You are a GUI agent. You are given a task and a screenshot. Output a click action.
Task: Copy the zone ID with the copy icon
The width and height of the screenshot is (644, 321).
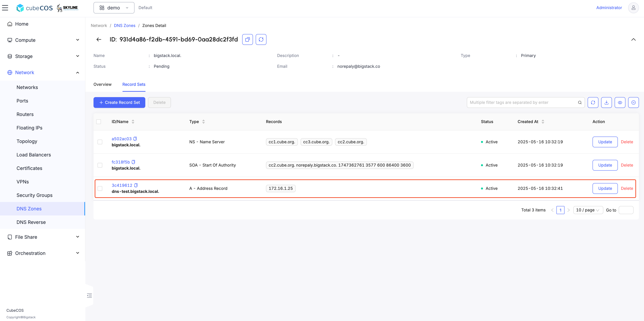point(247,39)
